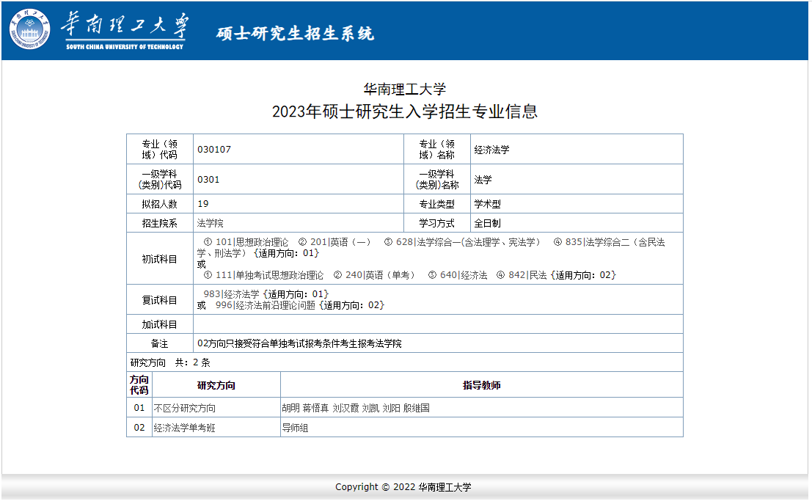Click the 硕士研究生招生系统 header title
812x504 pixels.
(x=295, y=34)
